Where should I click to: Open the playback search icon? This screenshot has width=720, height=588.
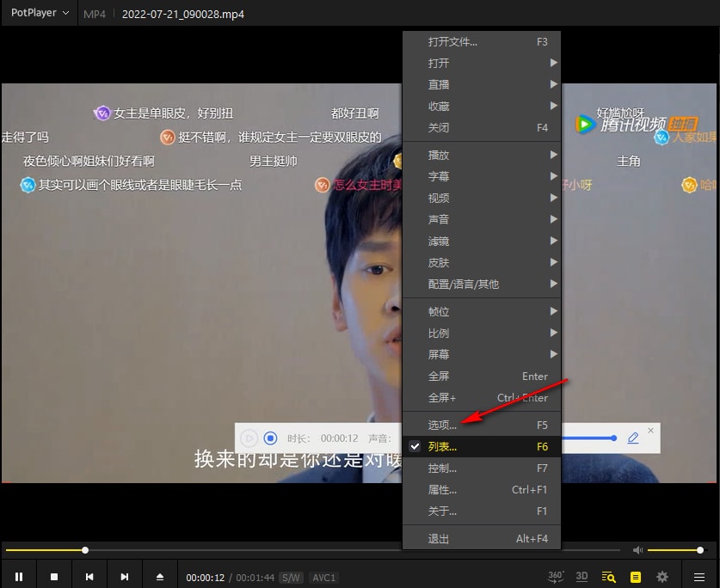607,576
